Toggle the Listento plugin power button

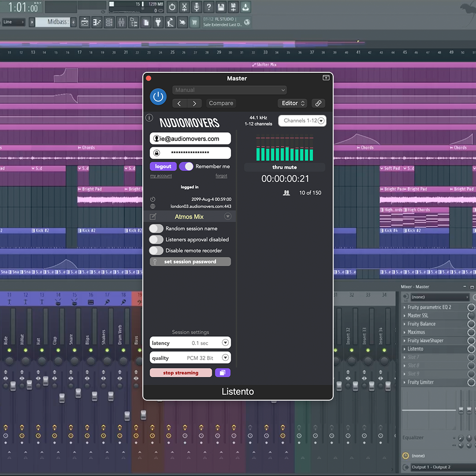tap(158, 97)
